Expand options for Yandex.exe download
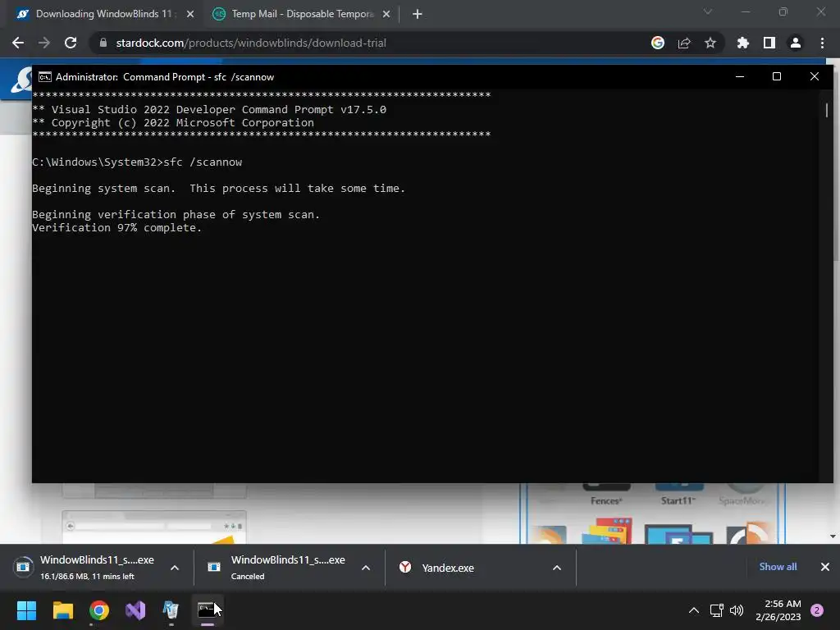Image resolution: width=840 pixels, height=630 pixels. click(x=557, y=568)
